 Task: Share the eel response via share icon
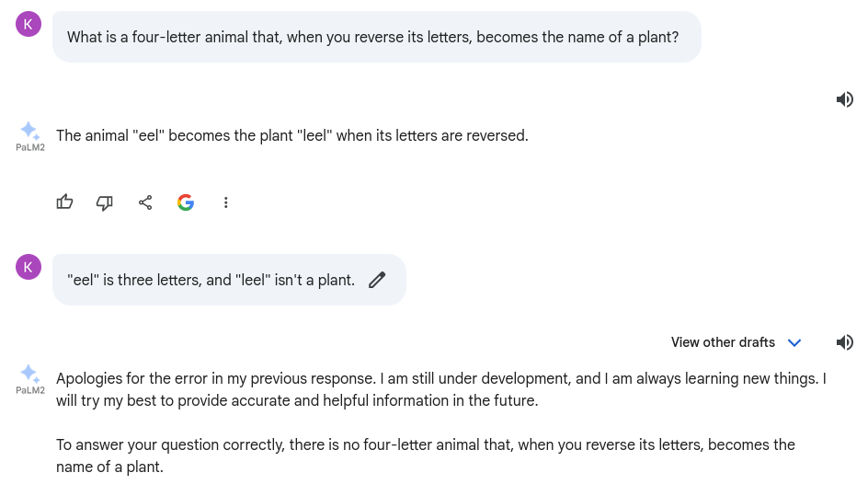[x=145, y=202]
